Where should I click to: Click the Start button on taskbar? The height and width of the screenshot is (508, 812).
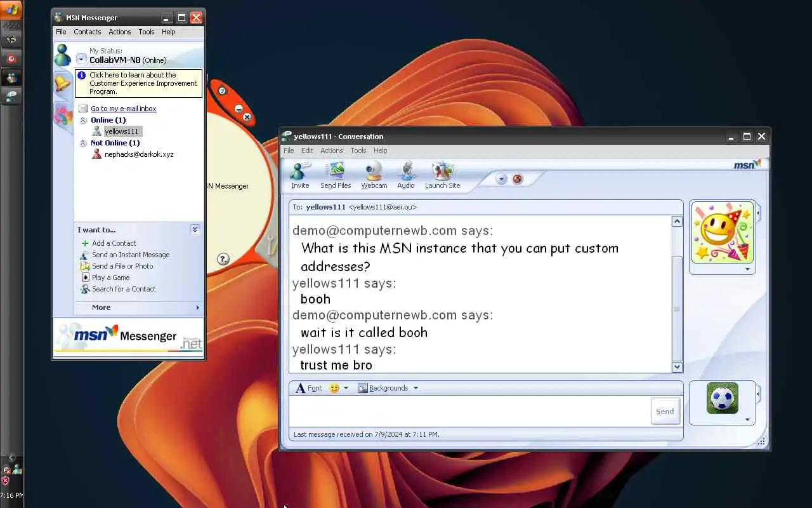click(11, 10)
